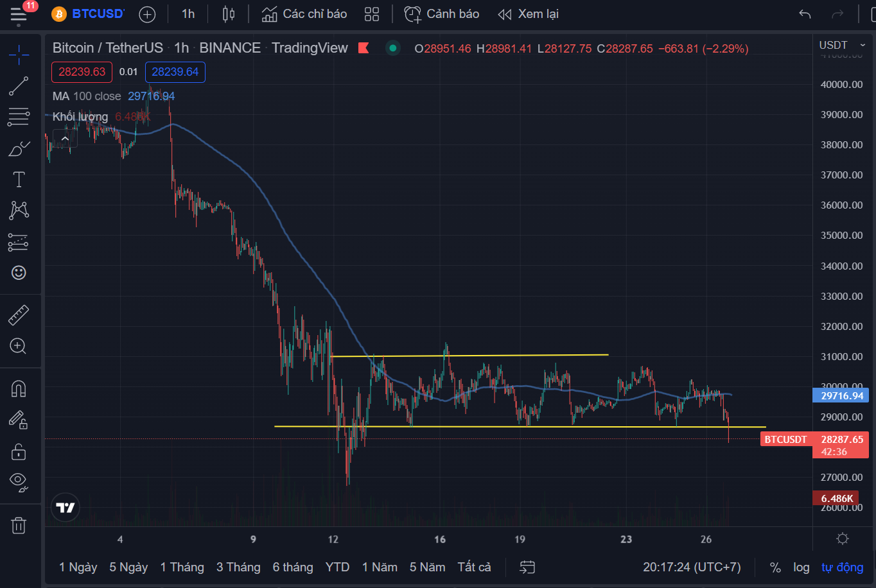Set range to 1 Tháng

pyautogui.click(x=182, y=567)
